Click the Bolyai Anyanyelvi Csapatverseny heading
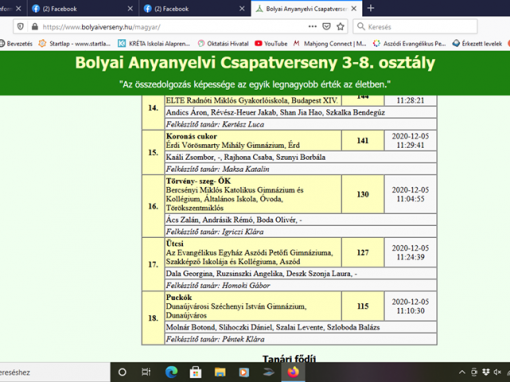Viewport: 510px width, 382px height. click(x=255, y=63)
